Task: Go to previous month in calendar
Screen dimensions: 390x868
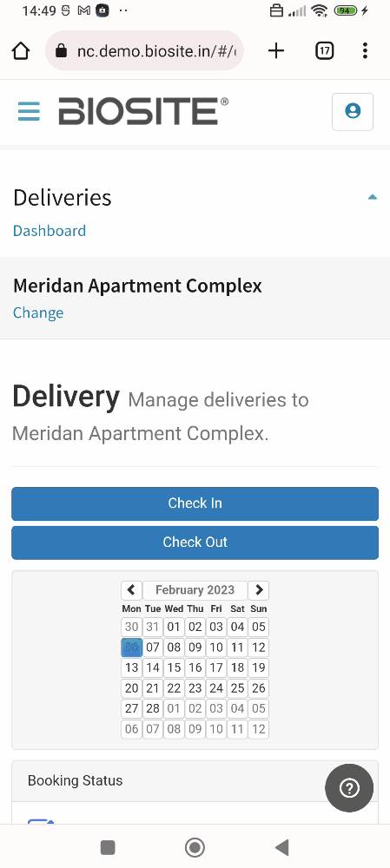Action: [131, 590]
